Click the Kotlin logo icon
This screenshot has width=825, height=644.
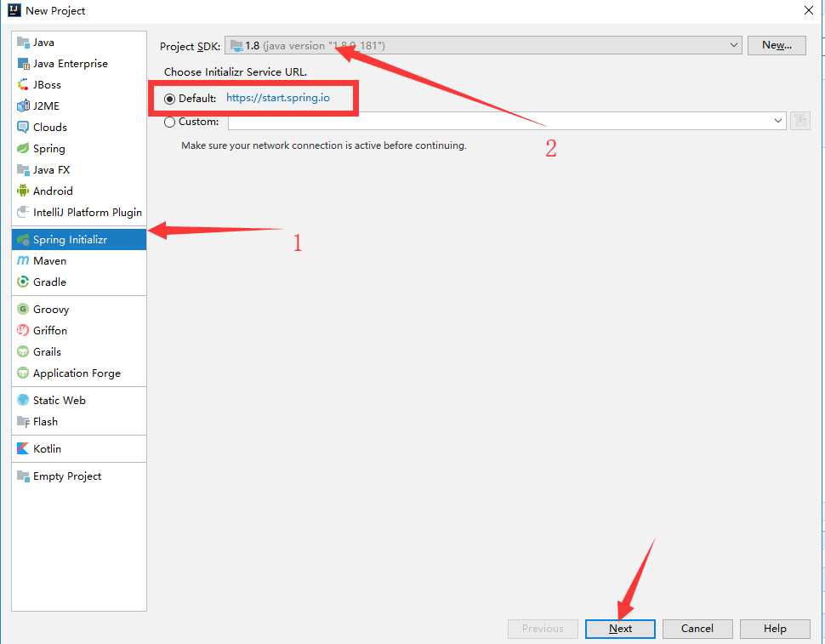pos(23,449)
